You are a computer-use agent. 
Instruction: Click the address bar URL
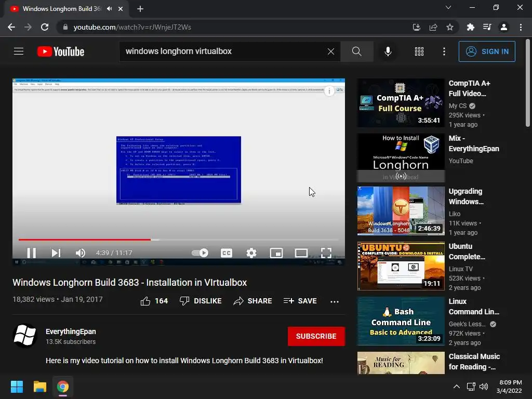coord(132,27)
